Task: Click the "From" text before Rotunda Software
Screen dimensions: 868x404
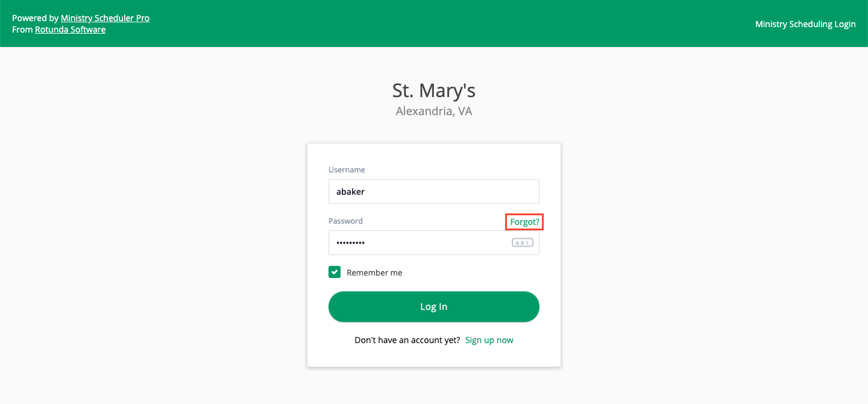Action: [x=22, y=30]
